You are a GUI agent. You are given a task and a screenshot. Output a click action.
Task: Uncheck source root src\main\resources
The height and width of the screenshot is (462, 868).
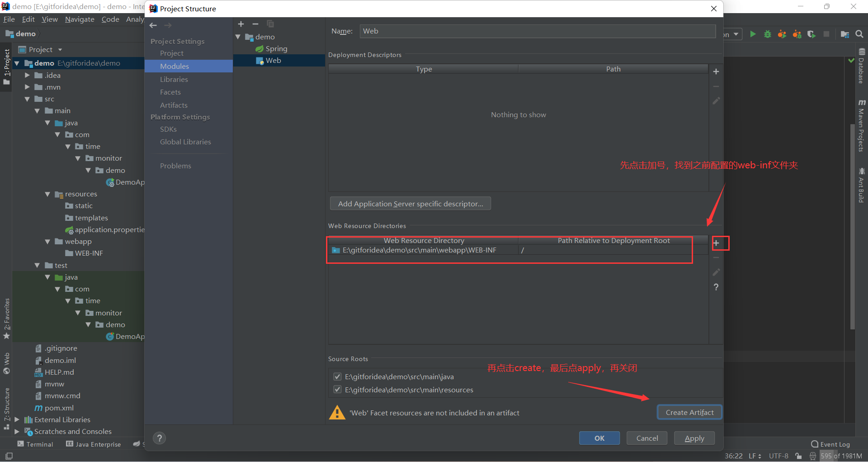point(337,390)
